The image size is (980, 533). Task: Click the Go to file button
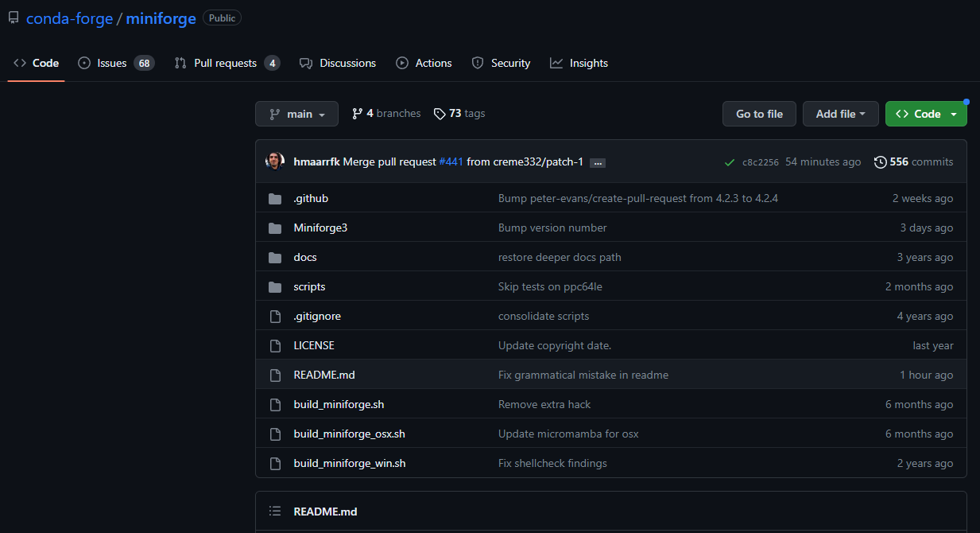759,114
